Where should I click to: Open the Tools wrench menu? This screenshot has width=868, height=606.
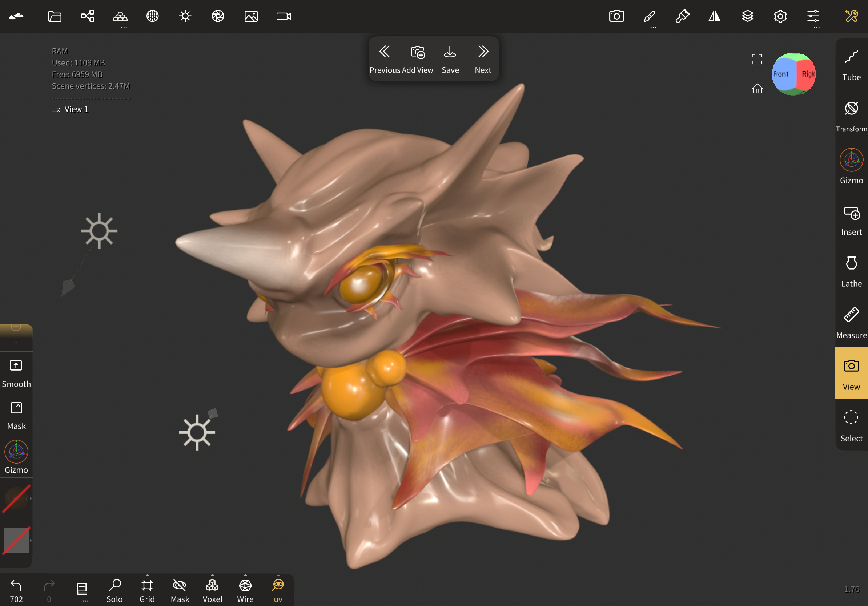(851, 16)
